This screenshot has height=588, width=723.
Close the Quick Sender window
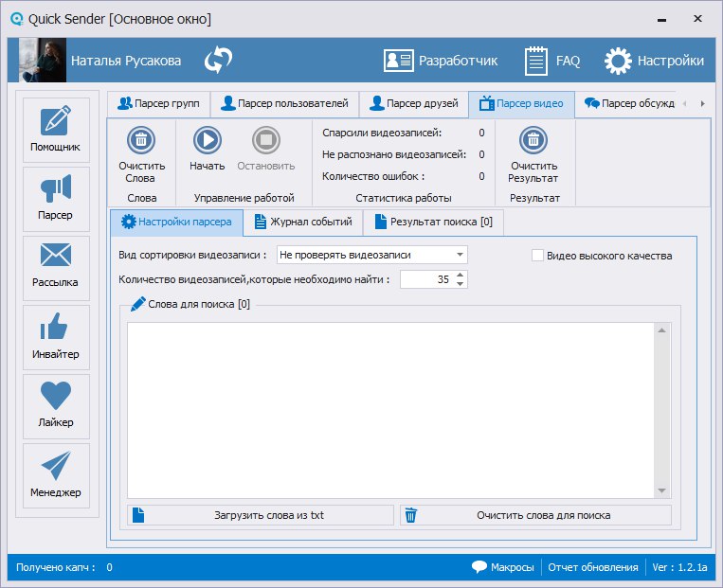(697, 18)
